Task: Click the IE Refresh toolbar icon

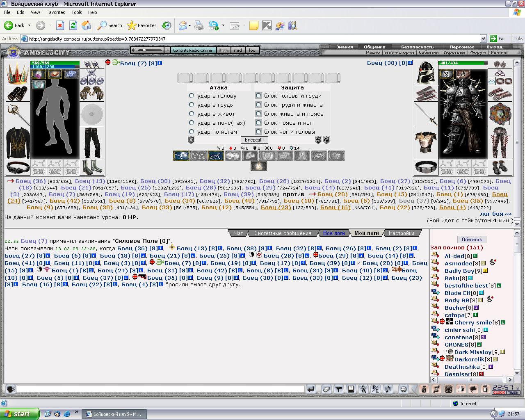Action: tap(73, 25)
